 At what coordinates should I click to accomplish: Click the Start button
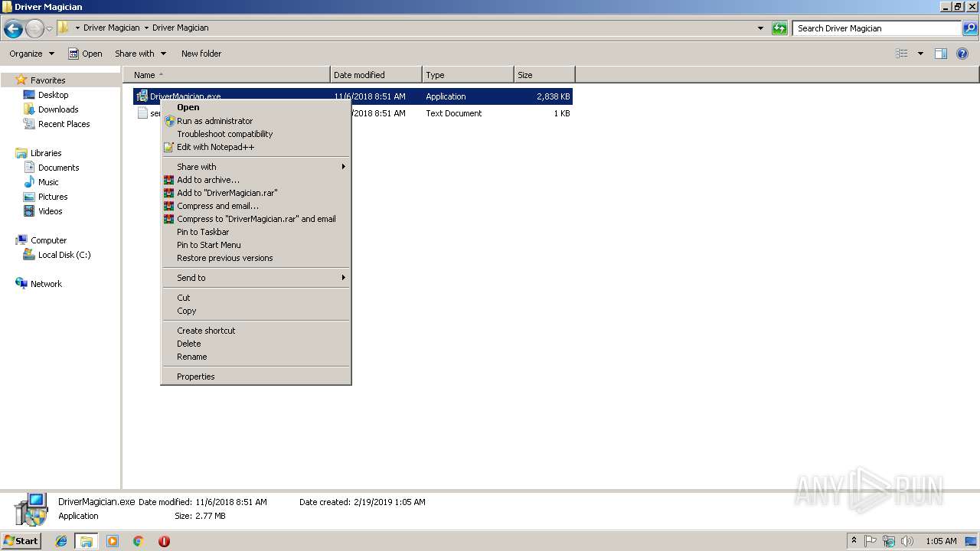click(x=21, y=540)
